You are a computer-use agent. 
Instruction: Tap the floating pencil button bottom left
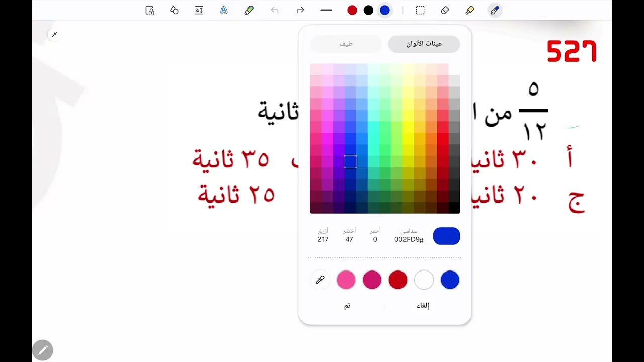coord(43,350)
